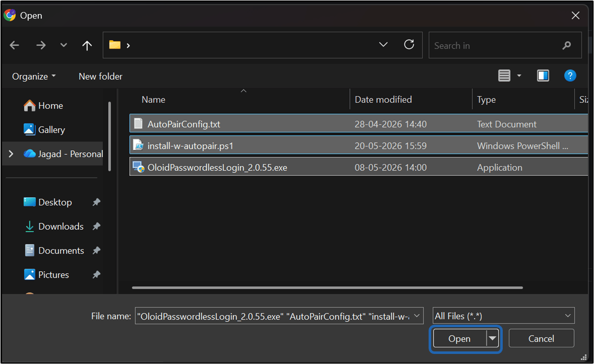Viewport: 594px width, 364px height.
Task: Select Jagad - Personal OneDrive
Action: point(63,154)
